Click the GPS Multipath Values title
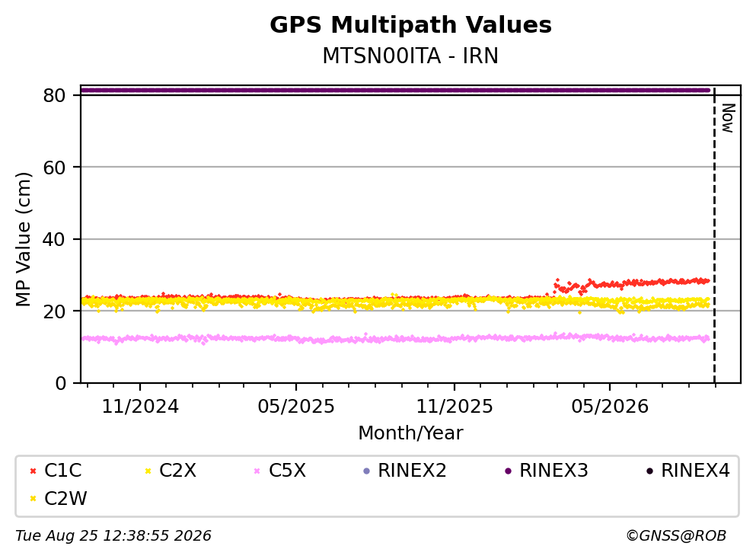This screenshot has width=756, height=559. [411, 25]
